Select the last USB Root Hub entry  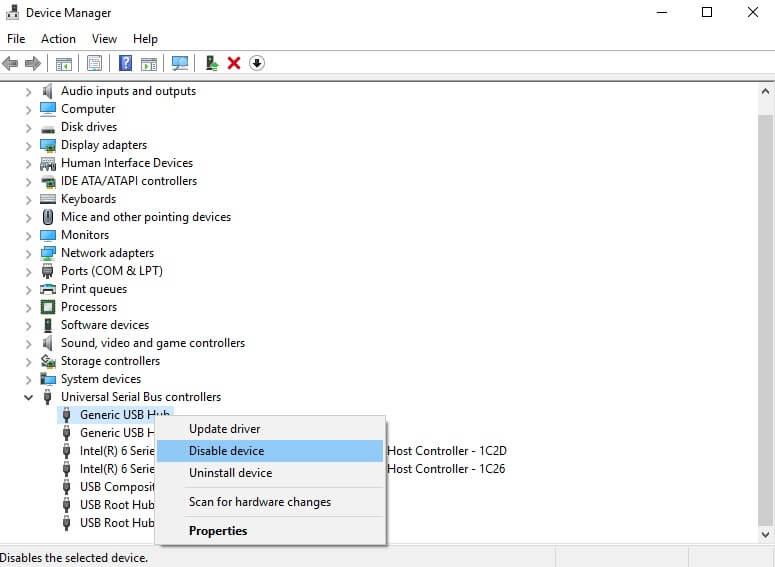117,523
